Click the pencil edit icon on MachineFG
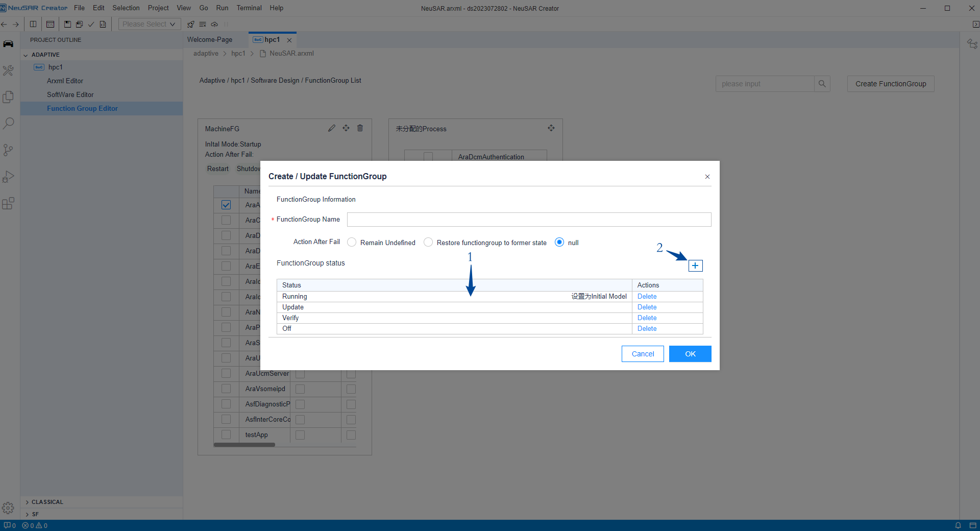Viewport: 980px width, 531px height. click(x=332, y=128)
